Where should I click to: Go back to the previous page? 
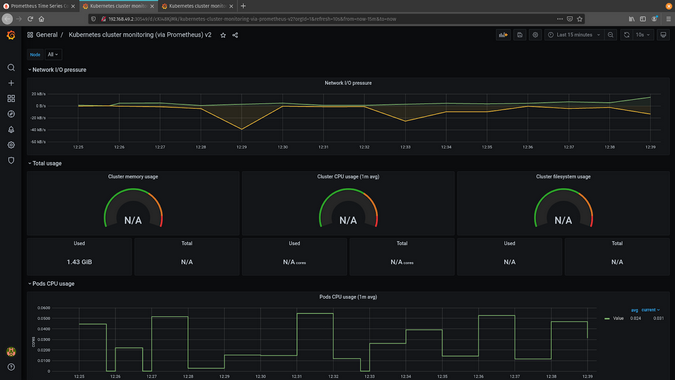(7, 19)
